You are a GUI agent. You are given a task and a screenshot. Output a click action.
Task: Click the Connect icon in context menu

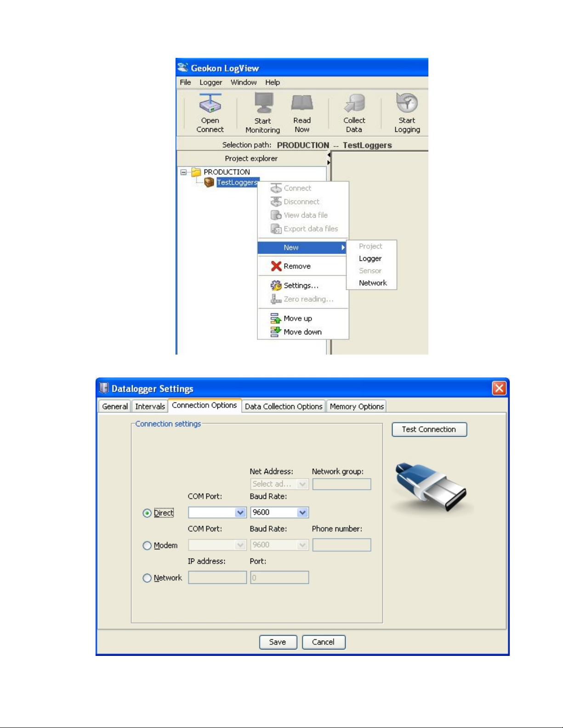(x=276, y=188)
